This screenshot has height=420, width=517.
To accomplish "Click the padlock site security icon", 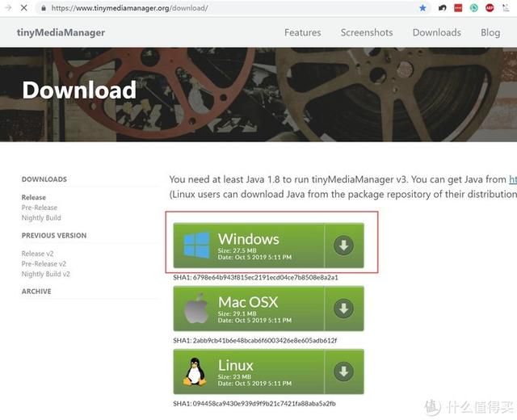I will click(x=43, y=8).
